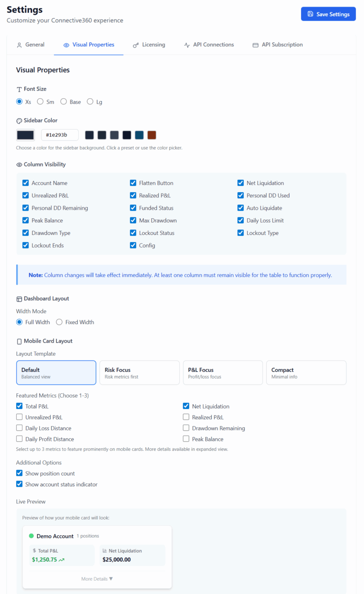Click the Save Settings button
Screen dimensions: 364x594
click(328, 14)
